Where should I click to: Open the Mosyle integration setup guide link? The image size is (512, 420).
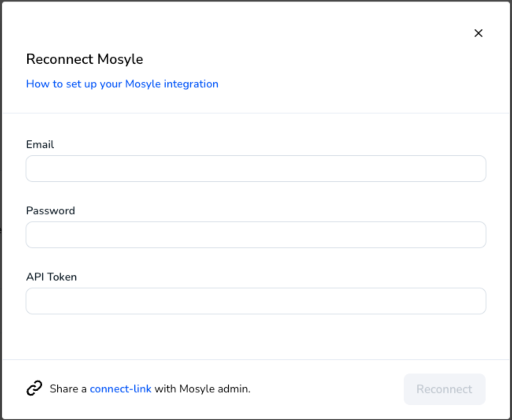coord(122,84)
